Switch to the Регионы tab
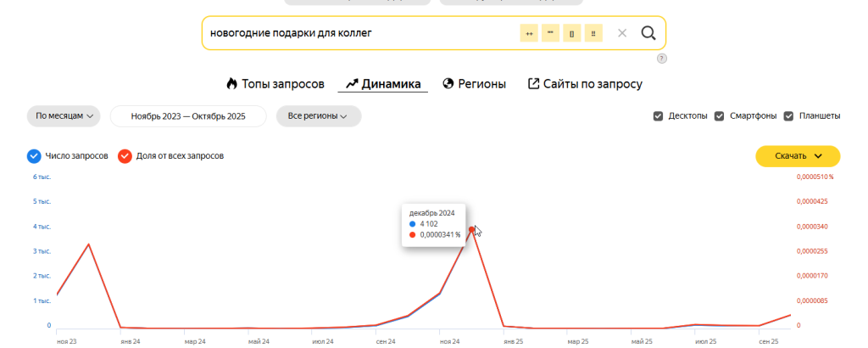The height and width of the screenshot is (348, 868). coord(474,84)
